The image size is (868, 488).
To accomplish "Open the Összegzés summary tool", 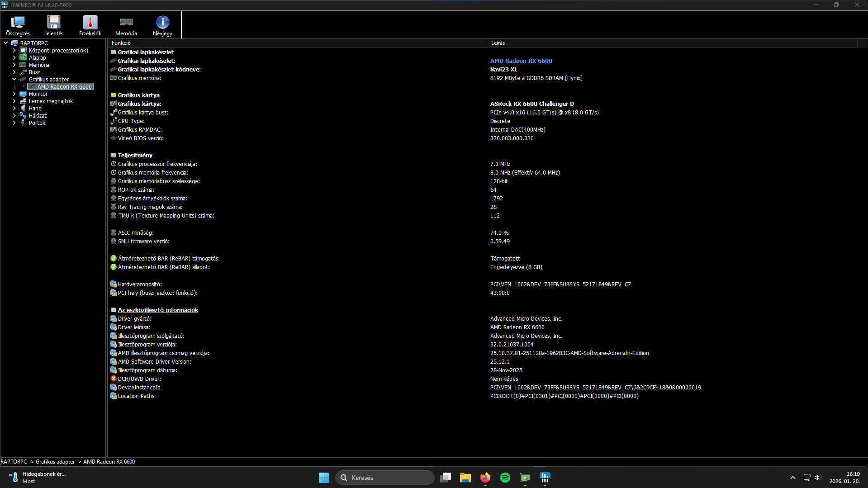I will [18, 25].
